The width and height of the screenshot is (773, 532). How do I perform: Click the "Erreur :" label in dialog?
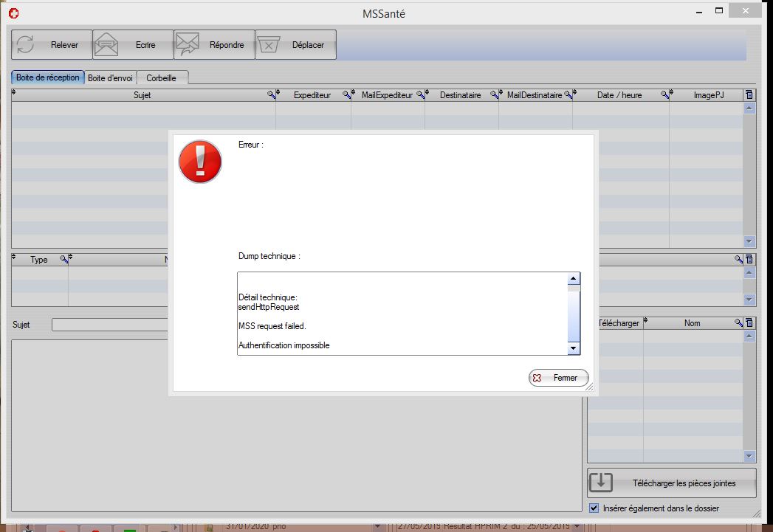[x=251, y=145]
